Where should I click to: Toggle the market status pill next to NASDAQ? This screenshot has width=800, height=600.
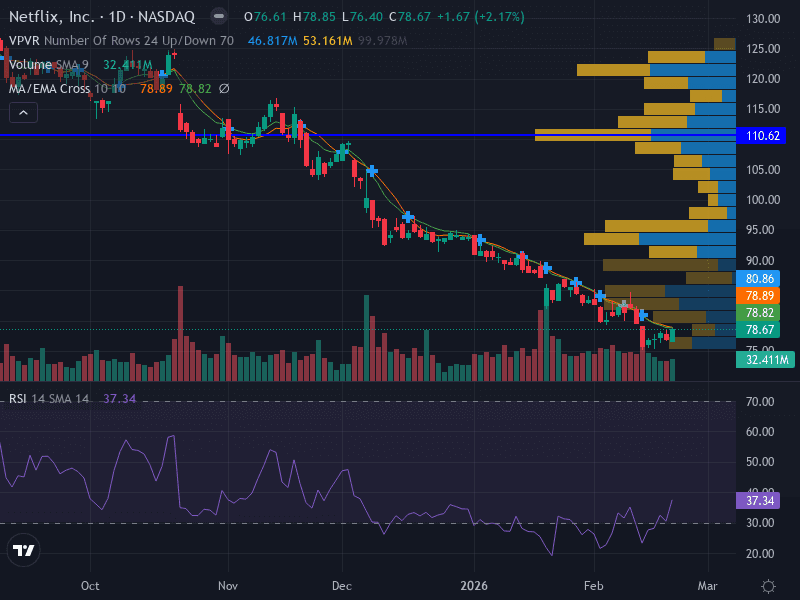pos(219,16)
